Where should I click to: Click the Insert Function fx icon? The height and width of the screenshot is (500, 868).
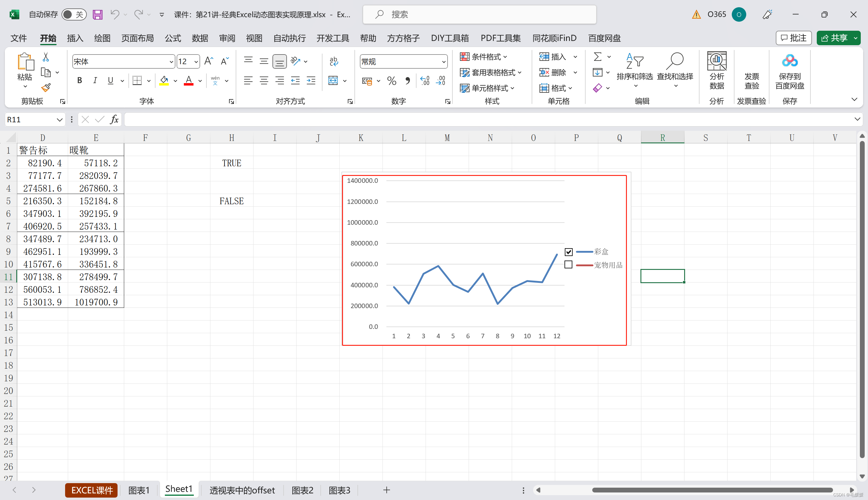click(x=114, y=120)
